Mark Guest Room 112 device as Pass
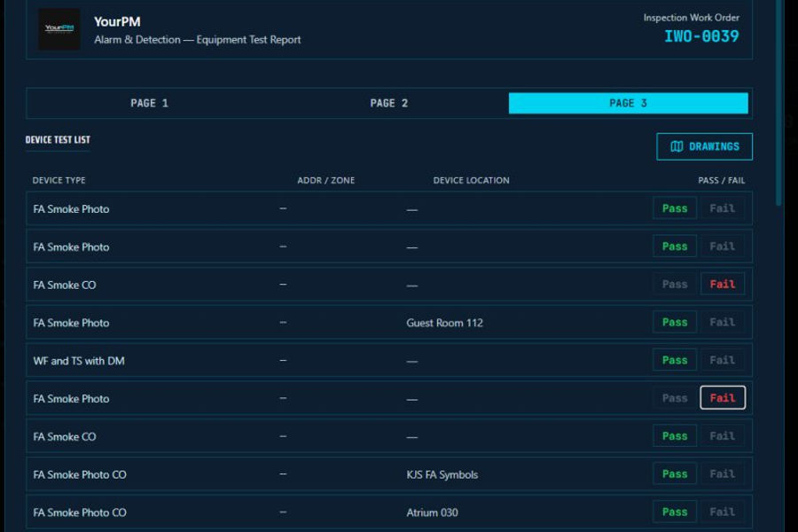798x532 pixels. click(x=675, y=322)
